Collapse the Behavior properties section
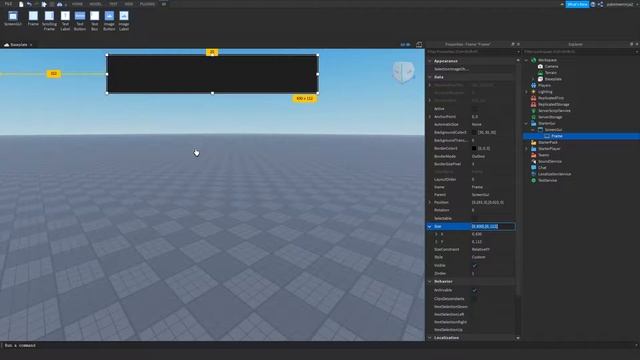 [430, 282]
